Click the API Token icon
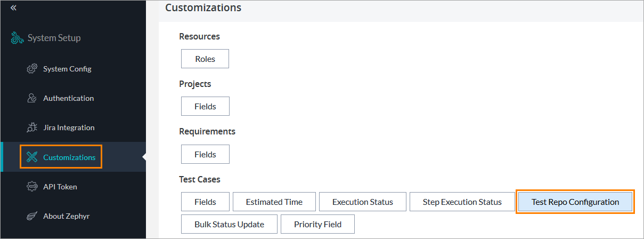 (x=32, y=187)
